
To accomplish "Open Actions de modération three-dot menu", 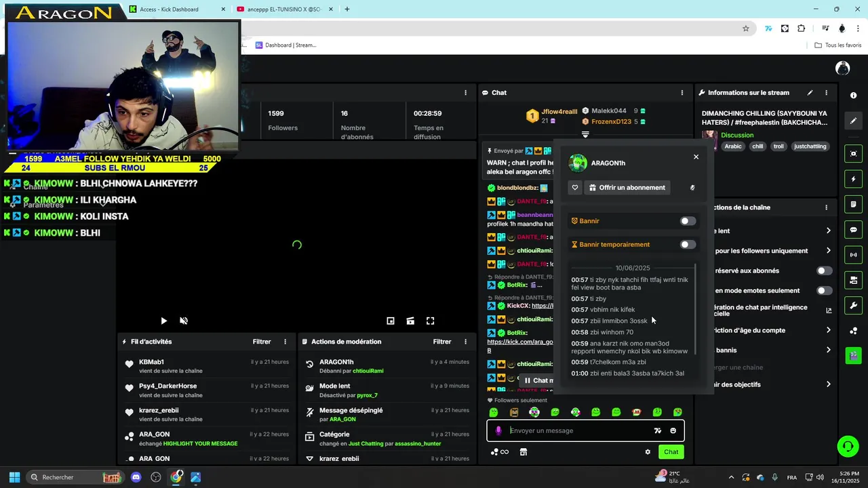I will (x=465, y=342).
